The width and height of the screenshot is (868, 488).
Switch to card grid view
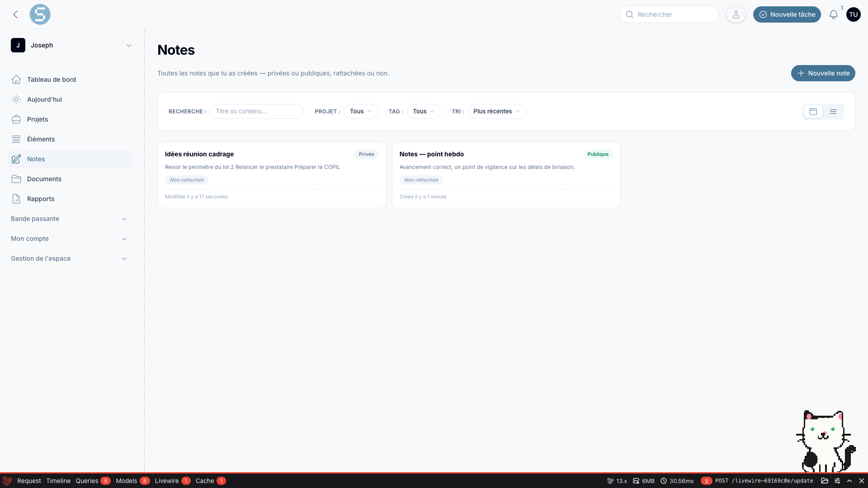click(813, 112)
